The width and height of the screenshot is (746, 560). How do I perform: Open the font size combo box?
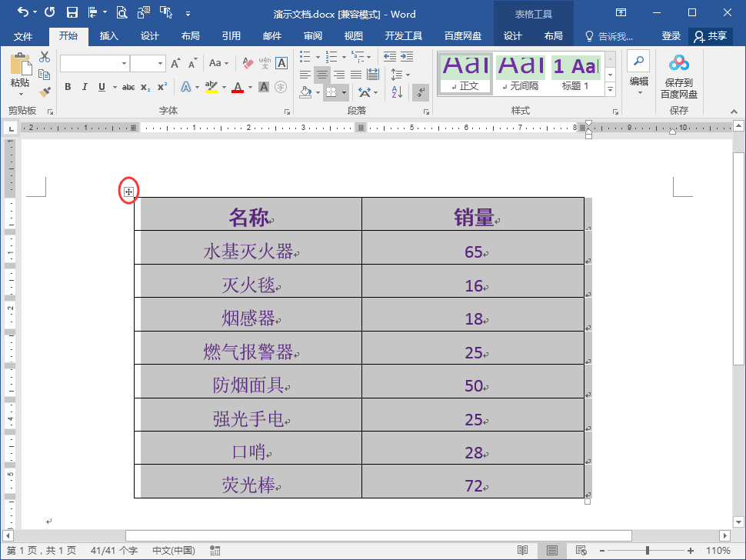[x=148, y=63]
